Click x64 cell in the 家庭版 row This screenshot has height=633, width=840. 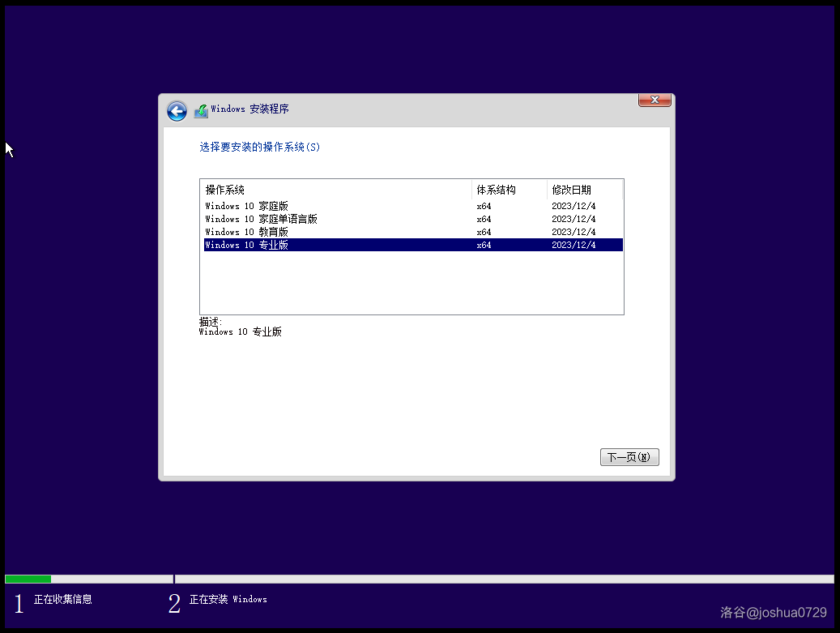484,207
